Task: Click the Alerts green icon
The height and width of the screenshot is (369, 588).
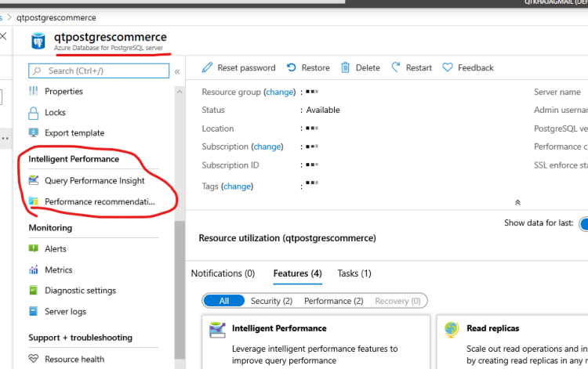Action: click(x=34, y=248)
